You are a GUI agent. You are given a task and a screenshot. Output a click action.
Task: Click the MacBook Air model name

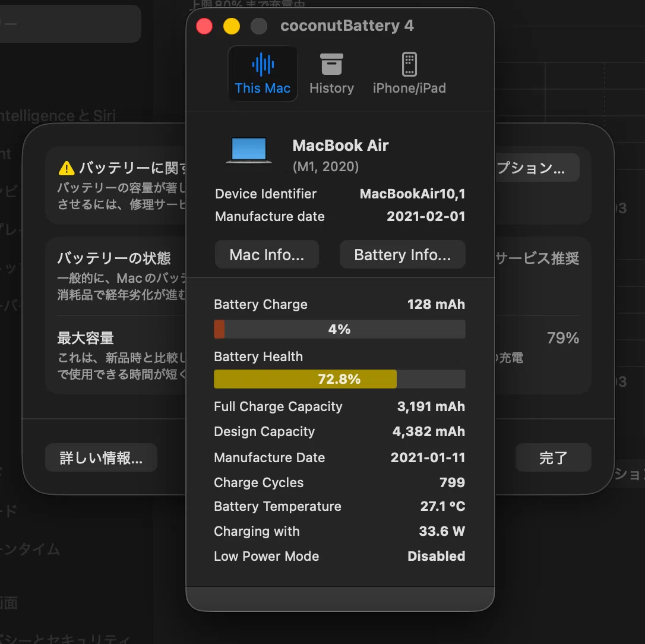coord(340,146)
